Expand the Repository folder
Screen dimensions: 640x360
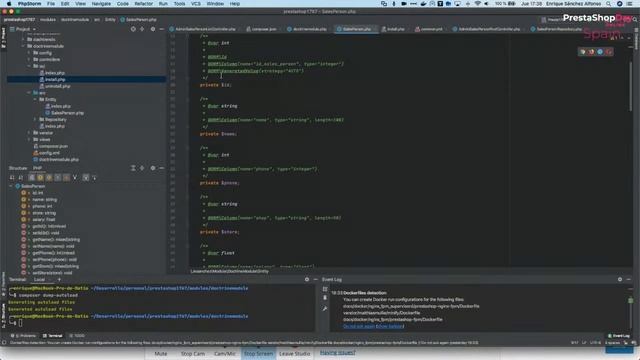click(x=35, y=120)
